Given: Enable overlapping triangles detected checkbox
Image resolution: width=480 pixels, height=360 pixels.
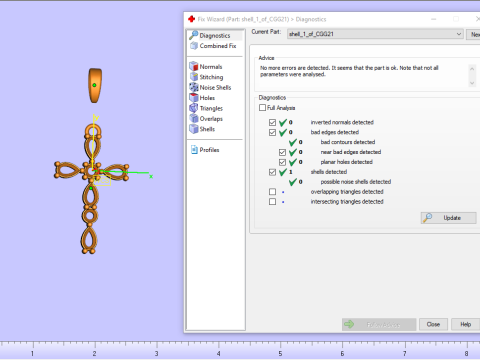Looking at the screenshot, I should pyautogui.click(x=272, y=192).
